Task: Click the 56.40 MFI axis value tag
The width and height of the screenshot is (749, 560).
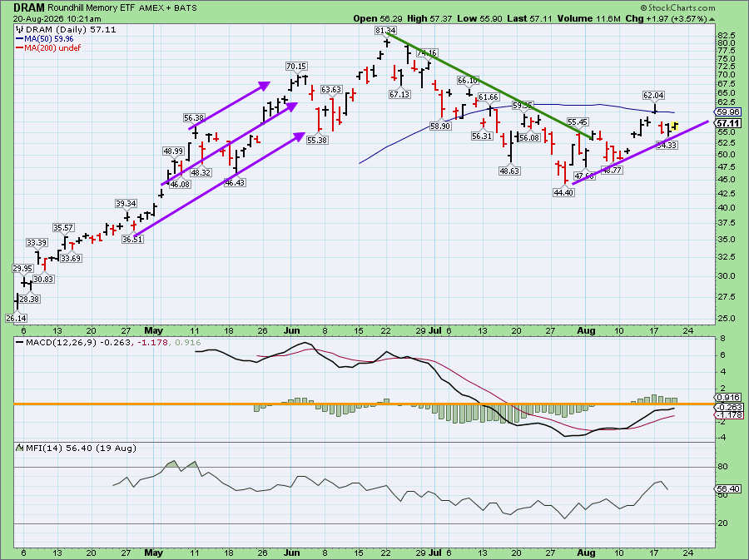Action: pos(728,489)
